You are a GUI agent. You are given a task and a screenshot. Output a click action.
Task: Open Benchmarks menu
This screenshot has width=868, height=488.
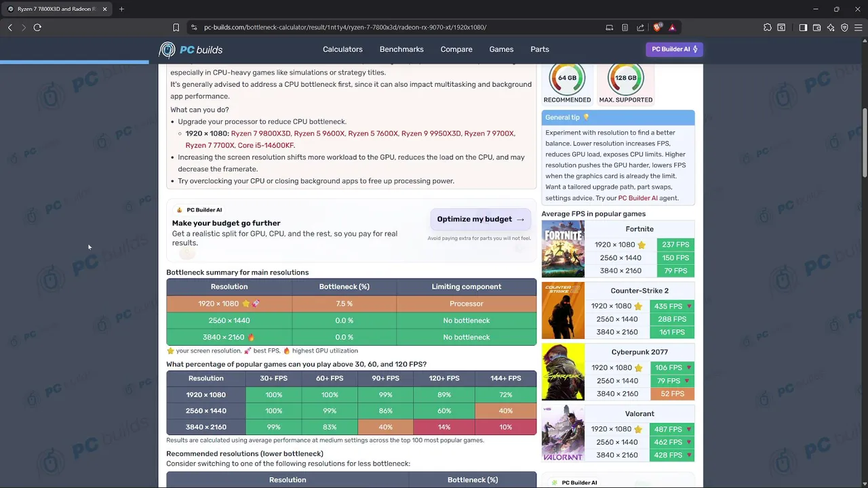(401, 49)
